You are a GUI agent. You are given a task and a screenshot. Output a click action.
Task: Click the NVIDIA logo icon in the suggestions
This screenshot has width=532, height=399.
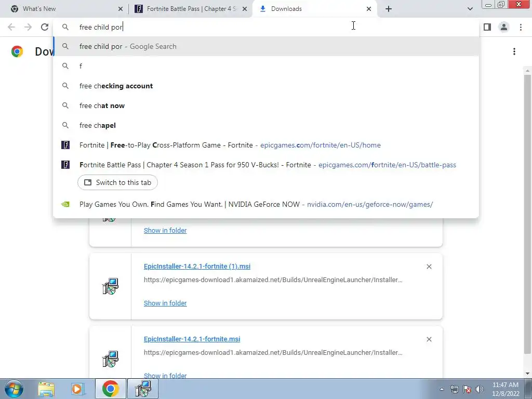65,204
